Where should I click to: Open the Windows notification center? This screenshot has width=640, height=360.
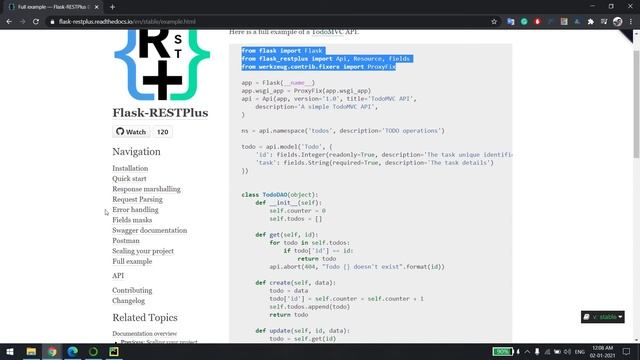point(627,351)
